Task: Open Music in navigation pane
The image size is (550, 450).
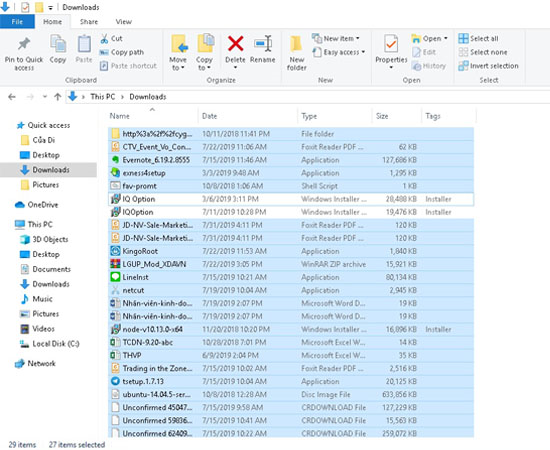Action: pos(37,299)
